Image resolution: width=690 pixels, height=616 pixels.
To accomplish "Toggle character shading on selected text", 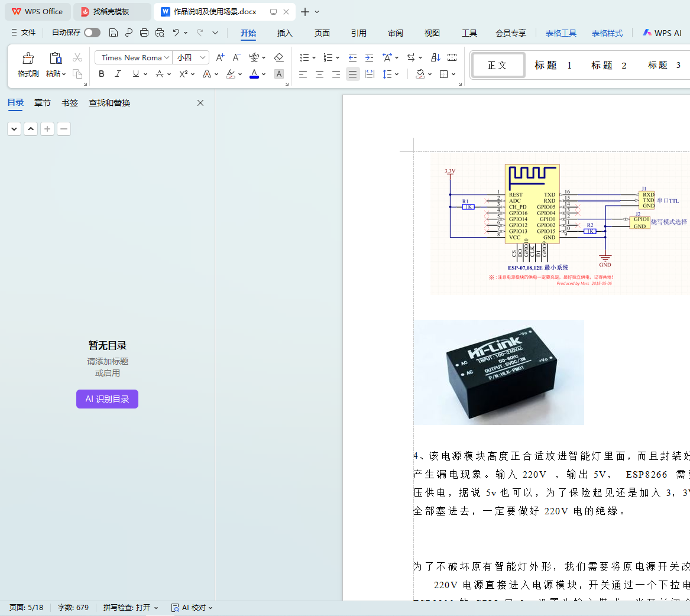I will tap(279, 74).
